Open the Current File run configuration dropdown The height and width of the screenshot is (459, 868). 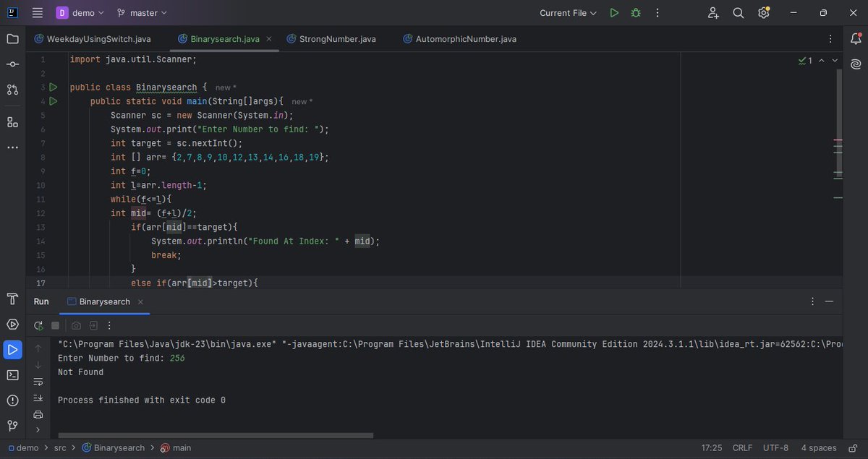click(x=569, y=13)
